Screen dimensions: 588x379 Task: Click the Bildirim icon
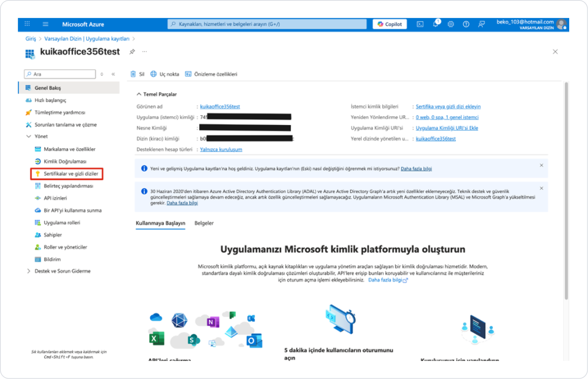click(38, 260)
